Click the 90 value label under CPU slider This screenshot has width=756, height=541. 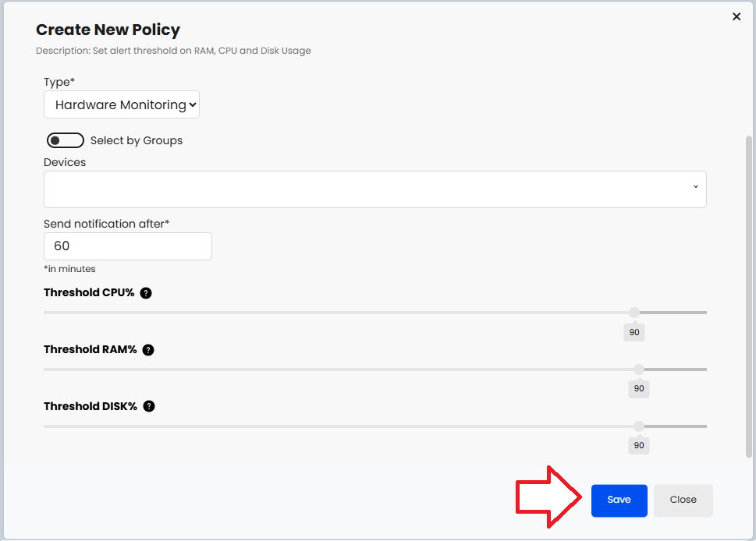[634, 332]
